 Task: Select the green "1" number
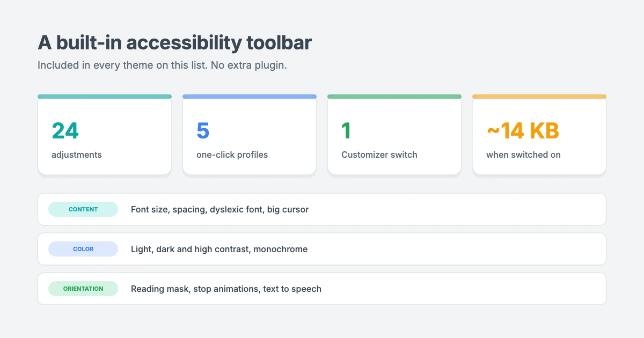pos(346,130)
